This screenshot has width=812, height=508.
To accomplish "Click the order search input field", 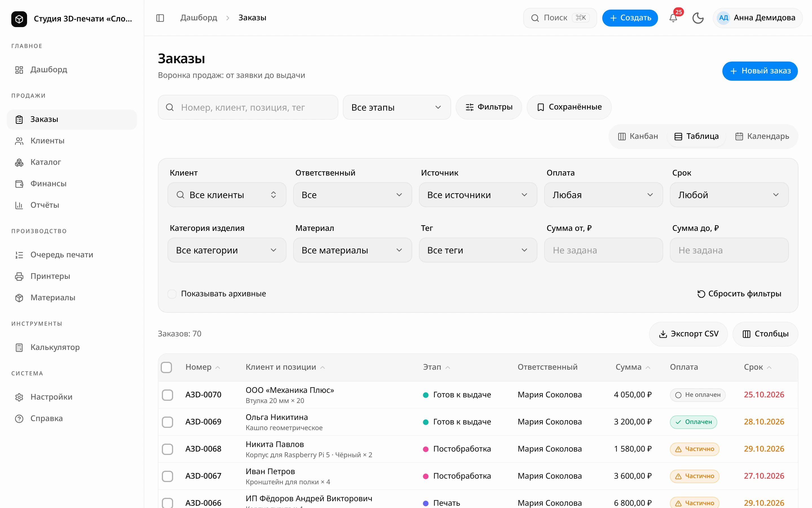I will click(x=248, y=108).
